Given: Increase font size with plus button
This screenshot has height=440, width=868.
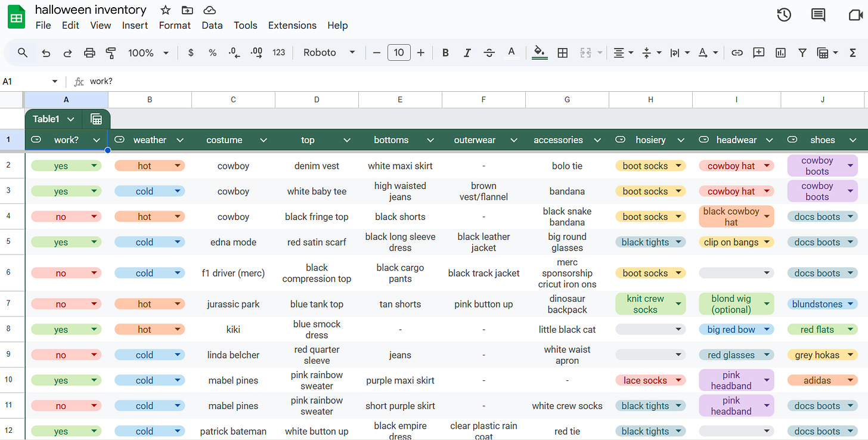Looking at the screenshot, I should coord(420,52).
